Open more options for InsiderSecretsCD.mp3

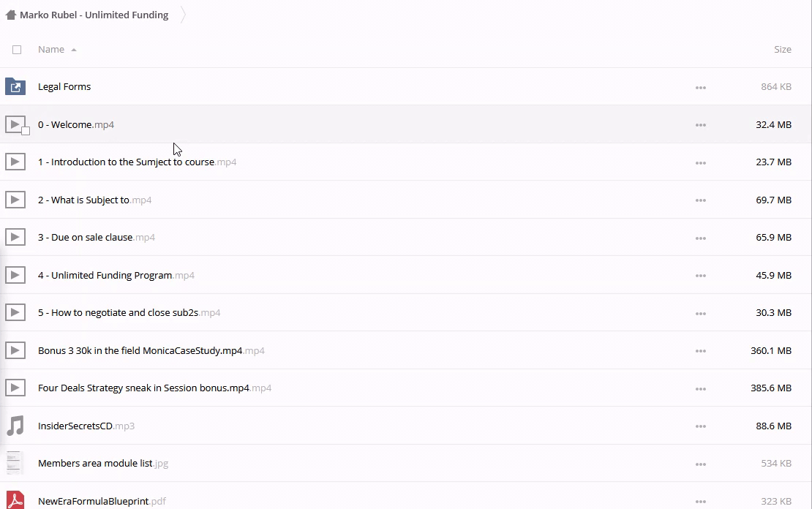click(x=700, y=426)
